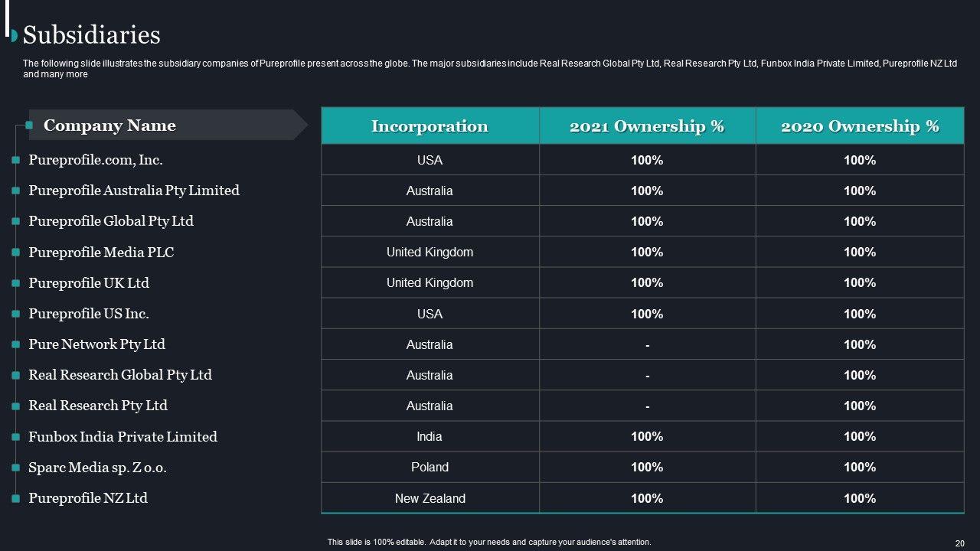Viewport: 980px width, 551px height.
Task: Click the bullet beside Pureprofile NZ Ltd
Action: (15, 498)
